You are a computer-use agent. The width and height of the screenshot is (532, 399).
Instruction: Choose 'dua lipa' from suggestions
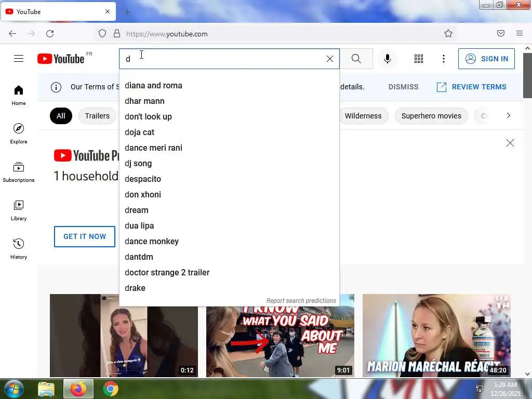[229, 226]
